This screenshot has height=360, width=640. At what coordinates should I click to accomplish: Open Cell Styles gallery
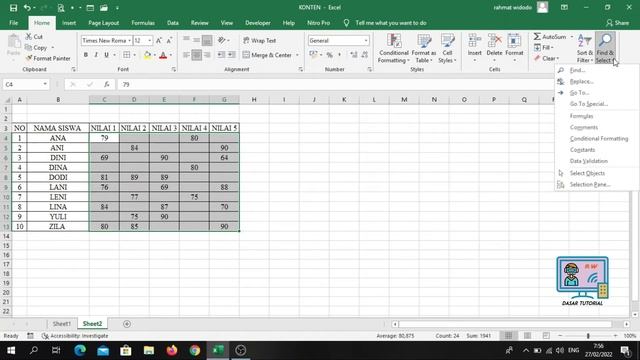coord(447,49)
